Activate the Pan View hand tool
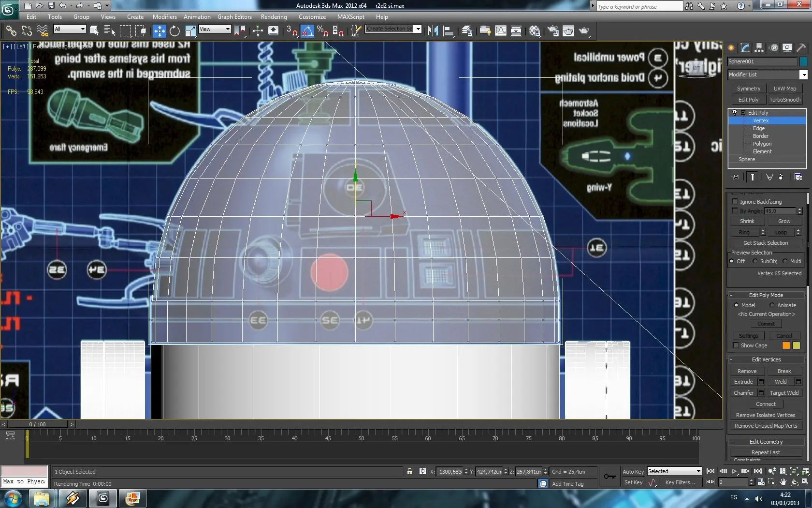Viewport: 812px width, 508px height. [783, 482]
